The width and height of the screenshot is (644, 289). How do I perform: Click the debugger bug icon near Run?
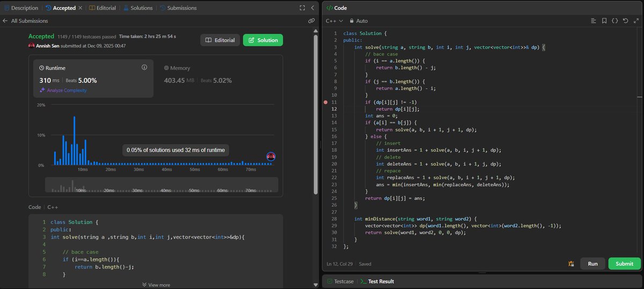tap(572, 264)
